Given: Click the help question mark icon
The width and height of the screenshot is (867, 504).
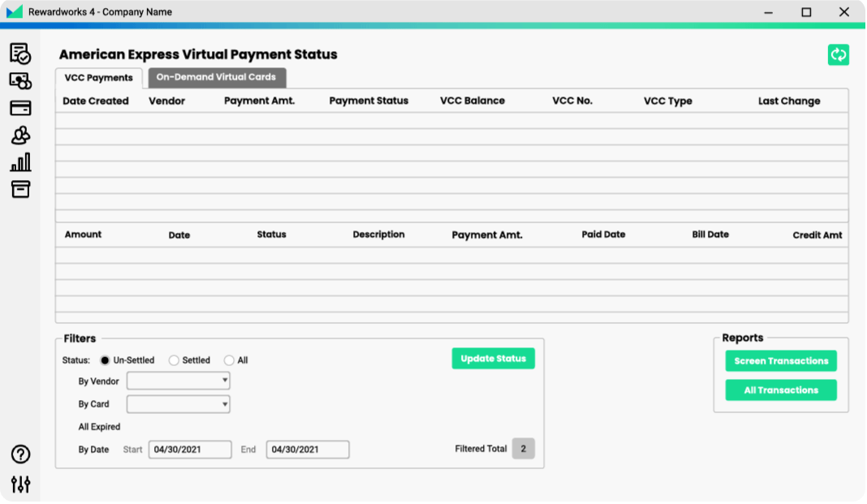Looking at the screenshot, I should click(x=20, y=454).
